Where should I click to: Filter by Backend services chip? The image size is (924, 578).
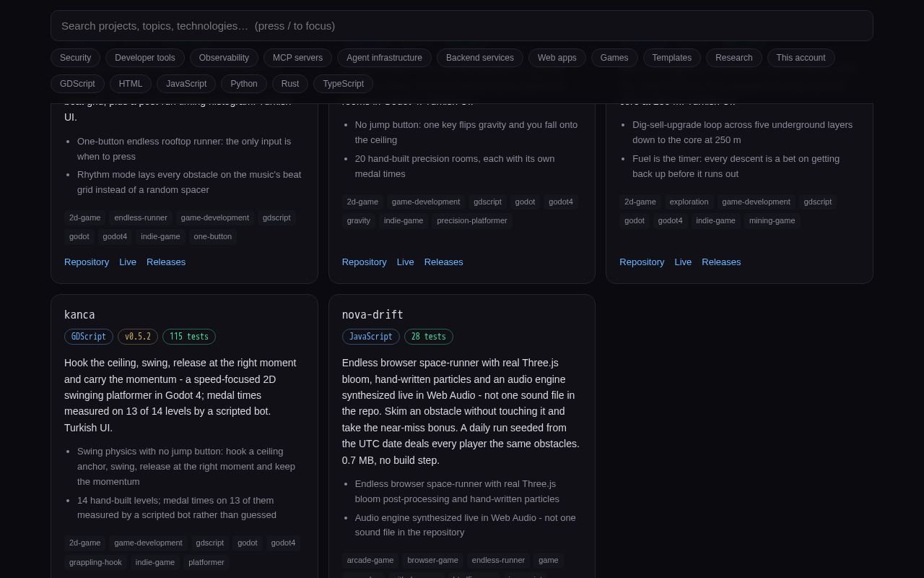pos(480,58)
